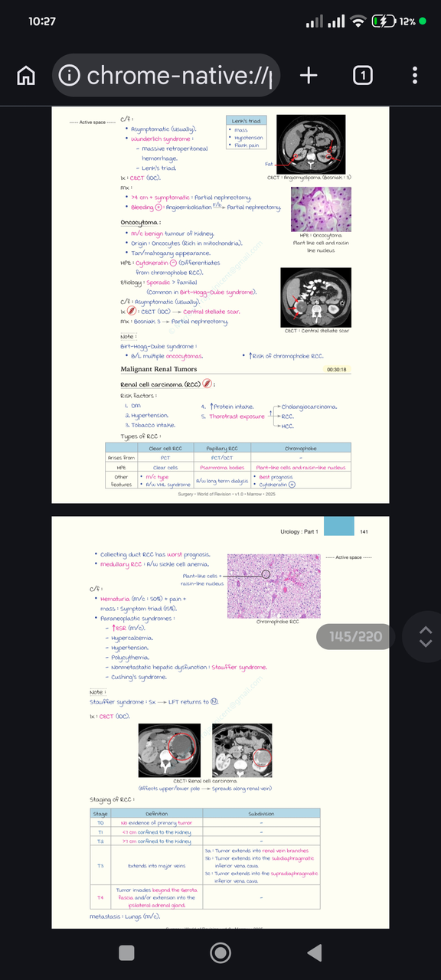The height and width of the screenshot is (980, 441).
Task: Tap the T4 stage row cell
Action: [100, 898]
